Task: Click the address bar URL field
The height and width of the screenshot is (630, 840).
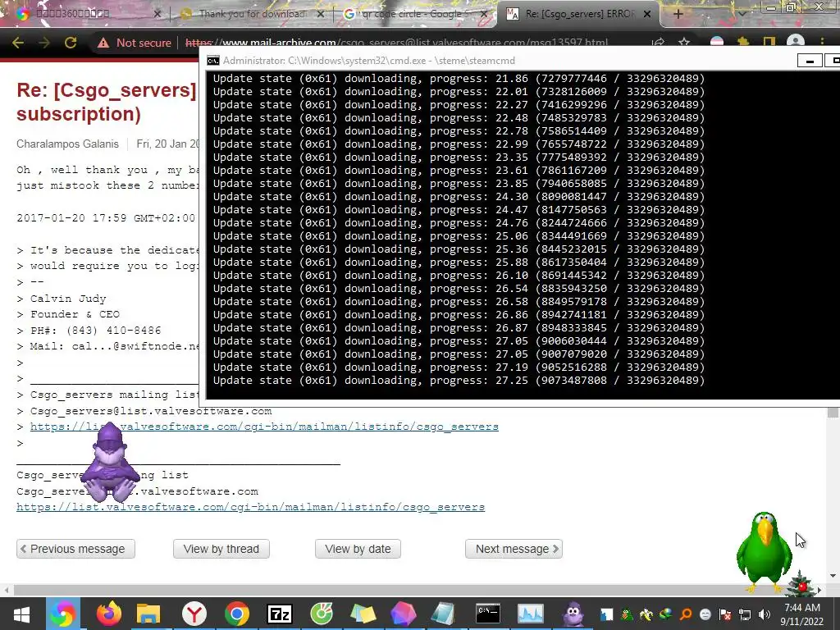Action: pyautogui.click(x=396, y=43)
